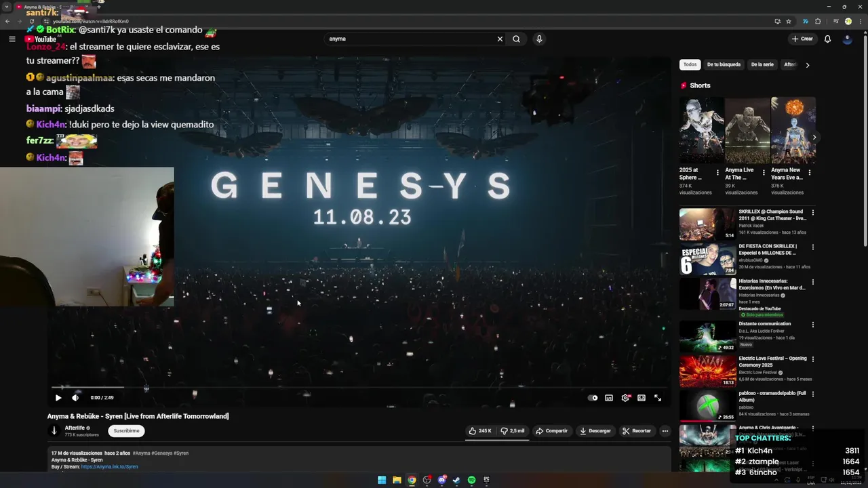Like the video with 245 K likes
Screen dimensions: 868x488
(480, 430)
